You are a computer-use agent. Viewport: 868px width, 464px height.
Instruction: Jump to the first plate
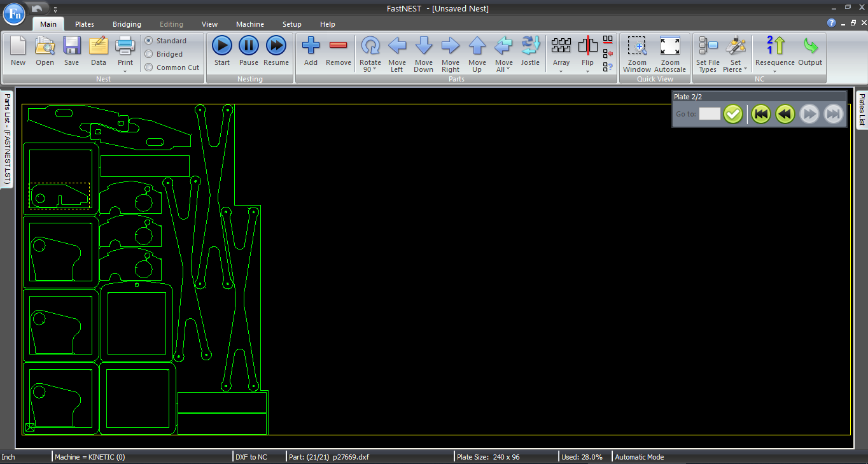point(761,114)
